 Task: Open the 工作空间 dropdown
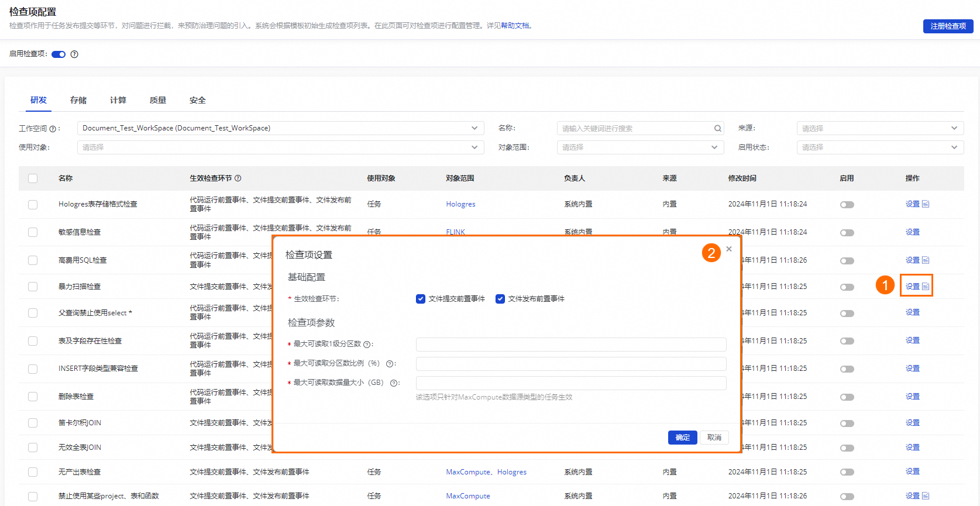(281, 128)
